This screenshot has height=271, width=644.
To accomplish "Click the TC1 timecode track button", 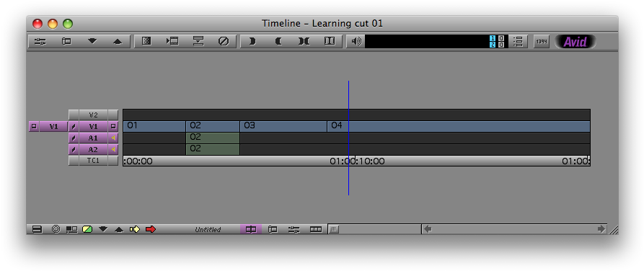I will tap(93, 161).
